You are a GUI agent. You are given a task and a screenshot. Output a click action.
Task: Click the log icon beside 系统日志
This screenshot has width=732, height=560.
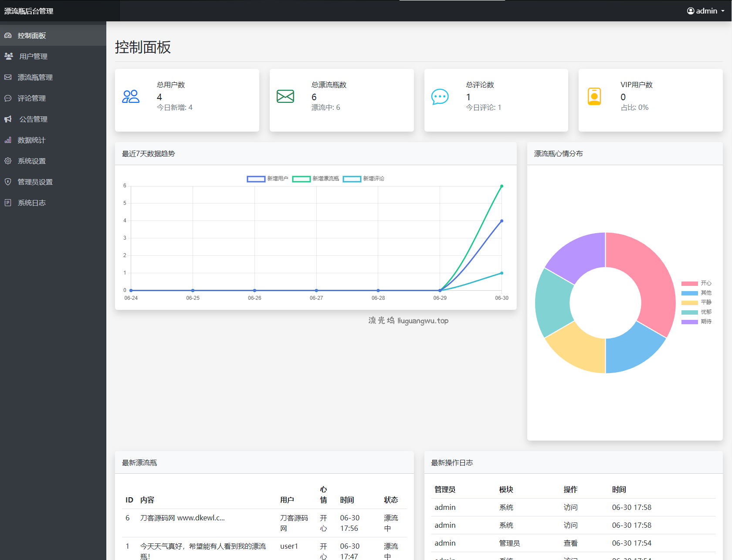(x=8, y=203)
